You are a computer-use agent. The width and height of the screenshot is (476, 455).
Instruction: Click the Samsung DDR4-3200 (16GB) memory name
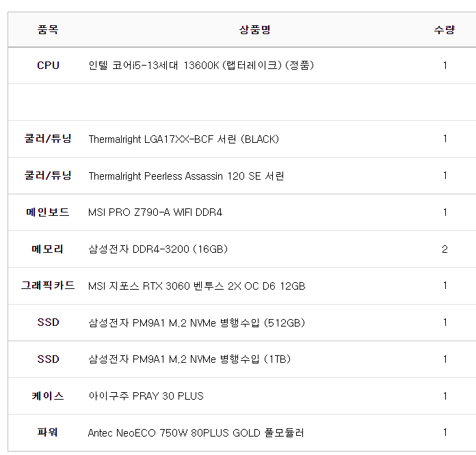click(x=158, y=249)
